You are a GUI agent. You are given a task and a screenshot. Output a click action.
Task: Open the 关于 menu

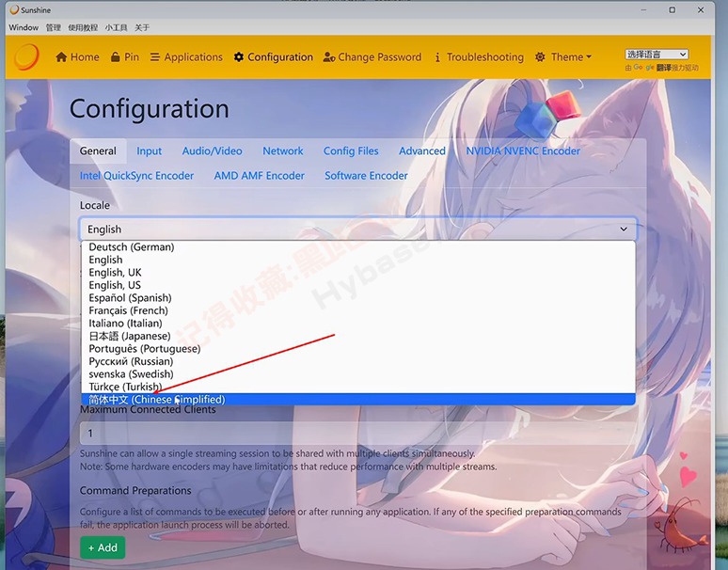(x=142, y=27)
